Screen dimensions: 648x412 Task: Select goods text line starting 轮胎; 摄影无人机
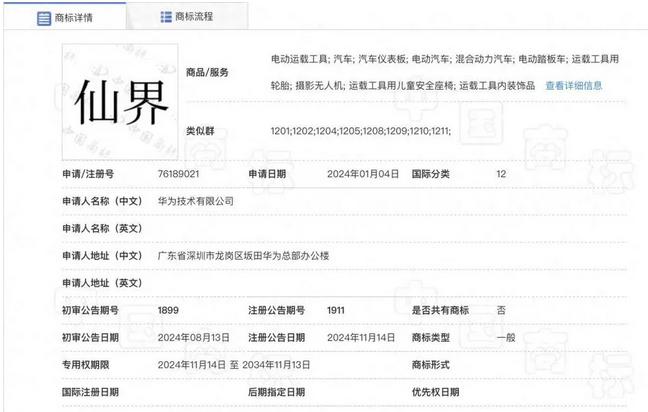coord(403,86)
